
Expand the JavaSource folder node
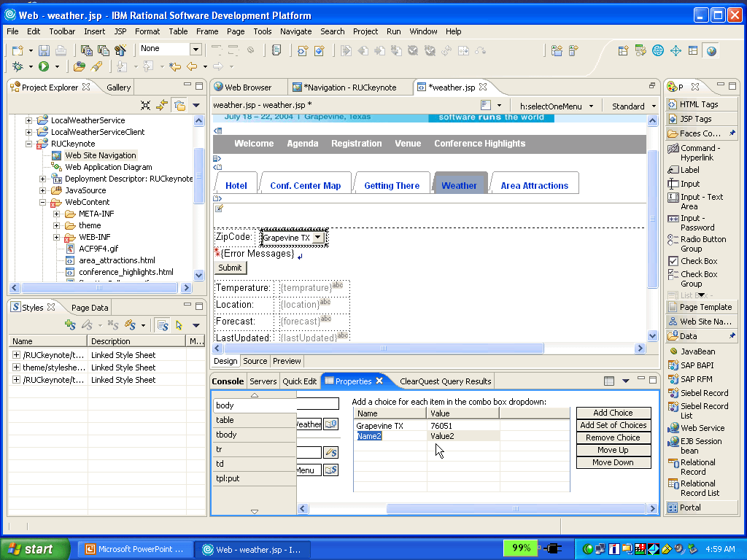[42, 190]
